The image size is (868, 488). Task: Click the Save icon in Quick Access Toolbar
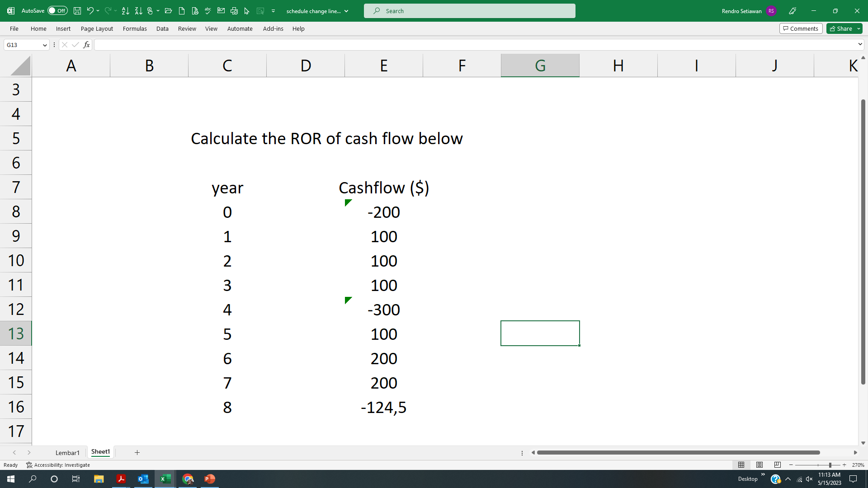[x=77, y=10]
